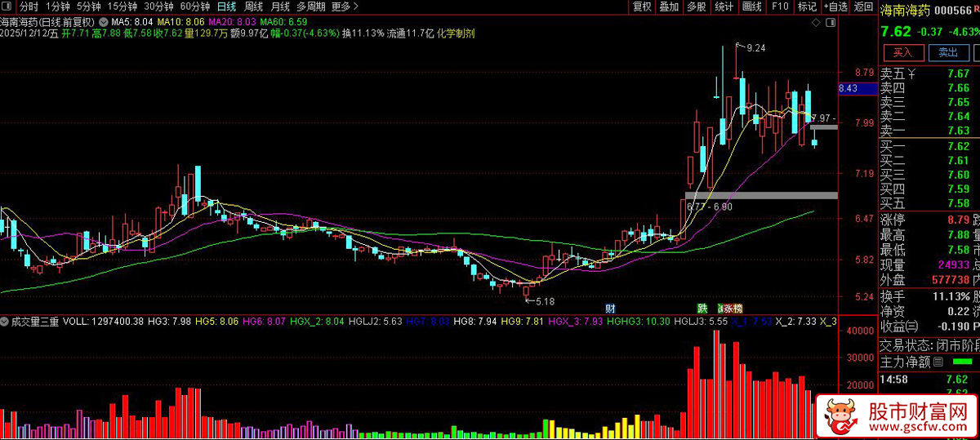Switch to the 月线 monthly tab
980x440 pixels.
coord(280,6)
